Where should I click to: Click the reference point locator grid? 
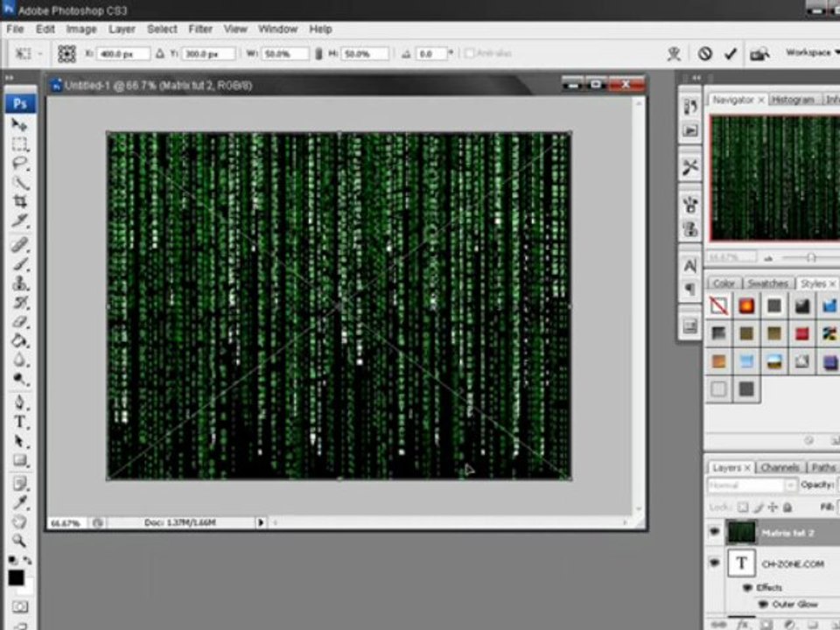click(x=66, y=53)
